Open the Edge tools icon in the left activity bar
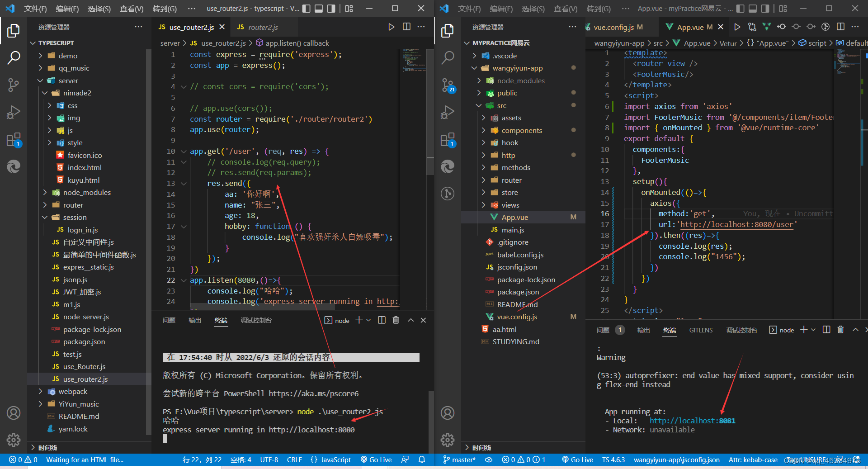This screenshot has width=868, height=469. (x=14, y=166)
